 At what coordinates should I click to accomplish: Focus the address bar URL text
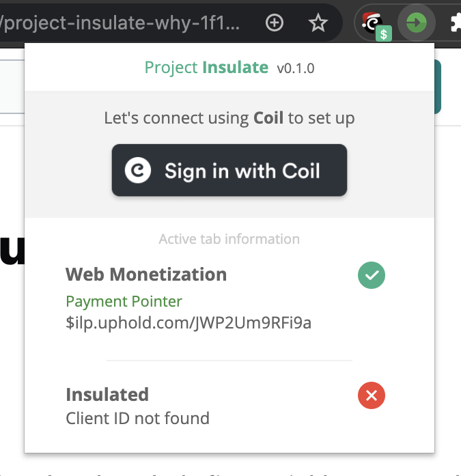tap(120, 23)
